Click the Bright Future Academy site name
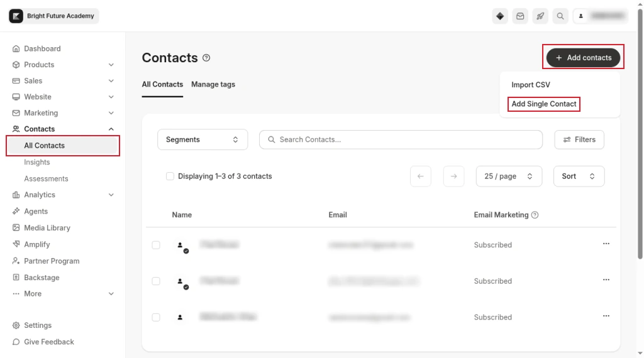 click(x=60, y=16)
